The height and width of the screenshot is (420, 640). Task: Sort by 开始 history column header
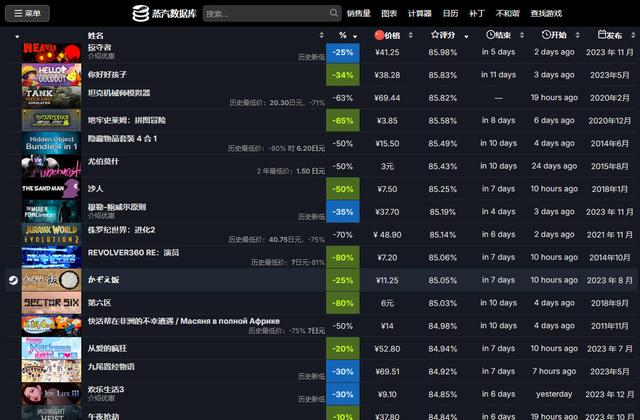tap(554, 35)
